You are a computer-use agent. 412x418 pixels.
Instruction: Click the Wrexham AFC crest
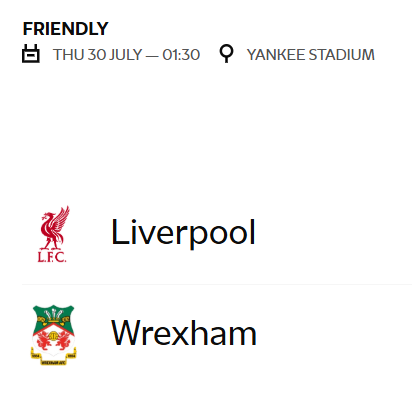coord(53,335)
